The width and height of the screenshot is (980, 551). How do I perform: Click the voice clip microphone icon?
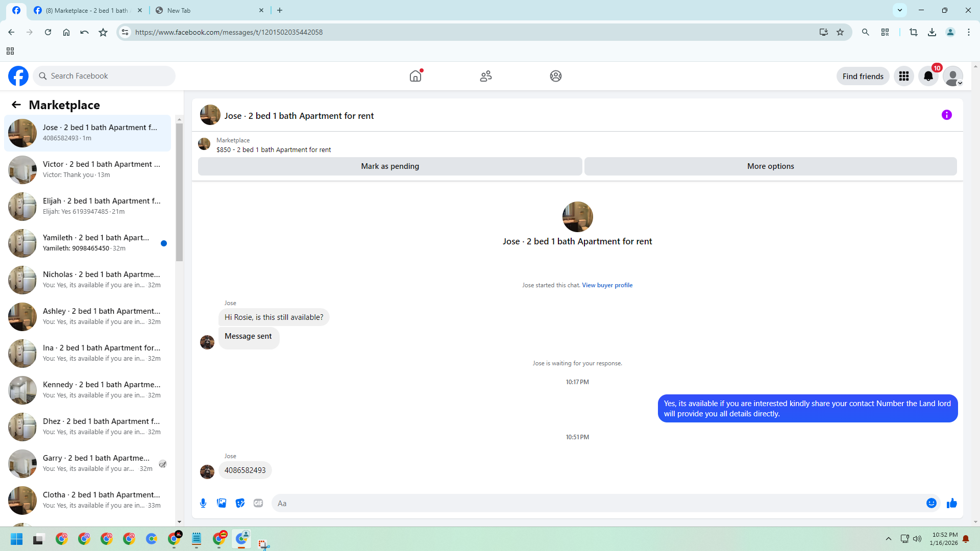(203, 503)
